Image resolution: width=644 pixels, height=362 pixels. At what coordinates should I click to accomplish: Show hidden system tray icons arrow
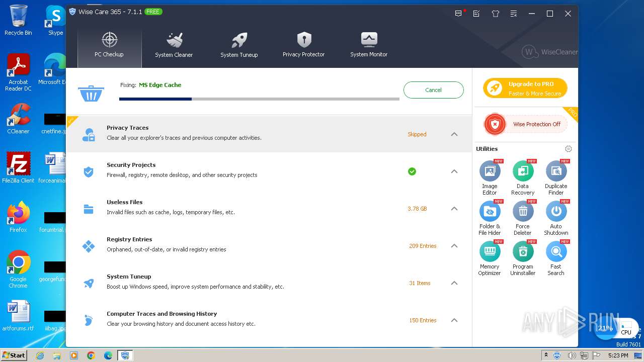(546, 355)
